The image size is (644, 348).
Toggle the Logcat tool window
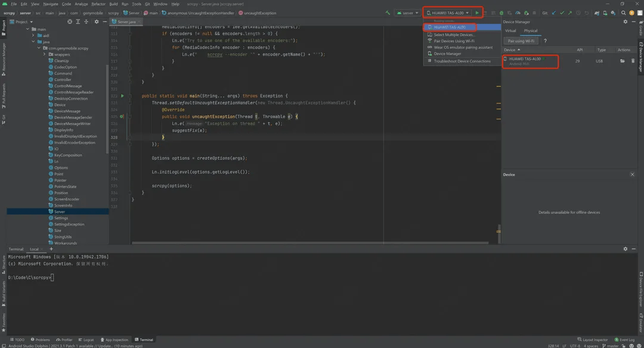click(85, 340)
